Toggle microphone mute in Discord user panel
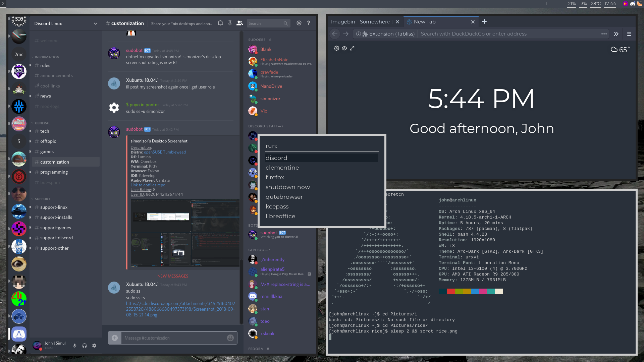644x362 pixels. (75, 346)
